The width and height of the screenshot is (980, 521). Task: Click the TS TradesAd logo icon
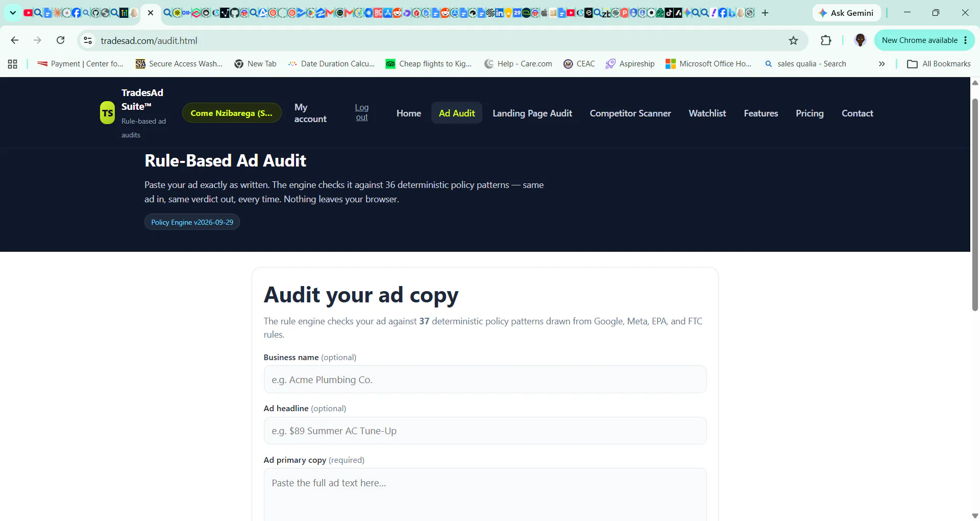(x=107, y=113)
